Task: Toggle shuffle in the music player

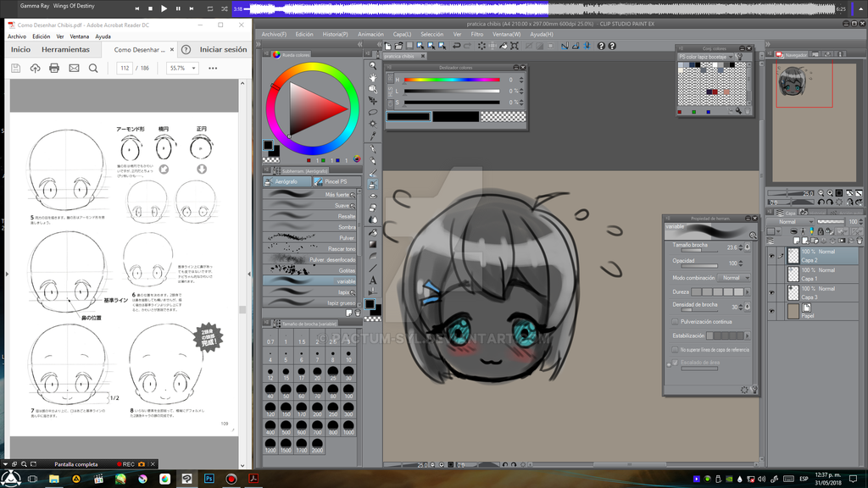Action: (x=224, y=8)
